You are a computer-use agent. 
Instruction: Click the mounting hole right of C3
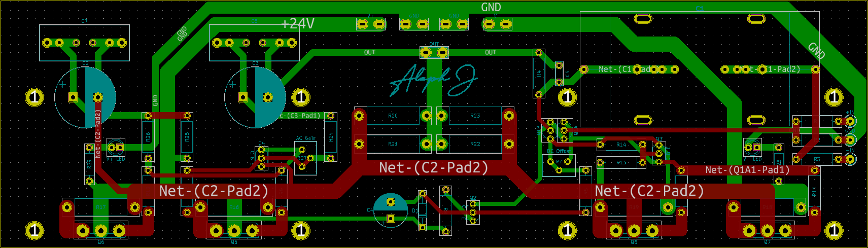[x=301, y=97]
